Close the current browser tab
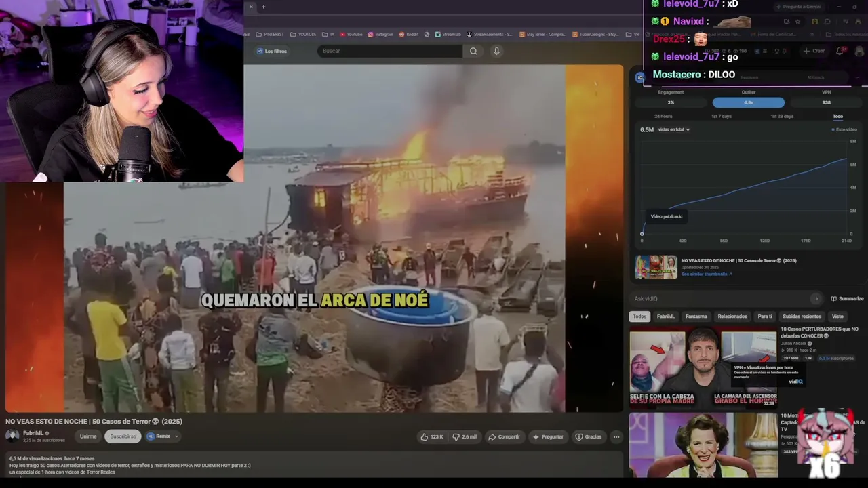The height and width of the screenshot is (488, 868). pyautogui.click(x=251, y=7)
